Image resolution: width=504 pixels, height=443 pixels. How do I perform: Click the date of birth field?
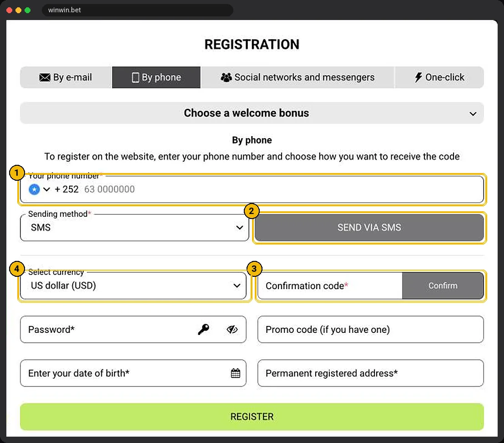tap(133, 373)
